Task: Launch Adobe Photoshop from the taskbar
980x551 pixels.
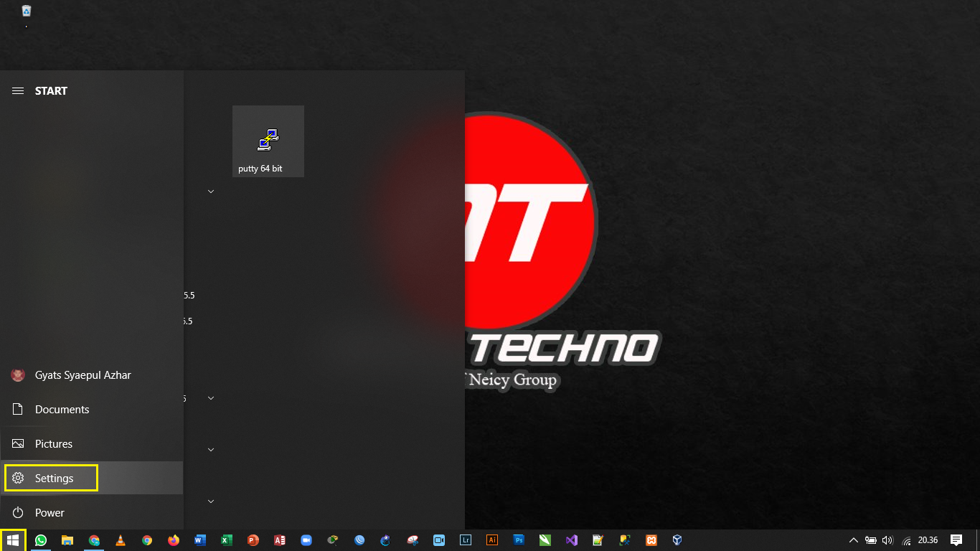Action: 519,540
